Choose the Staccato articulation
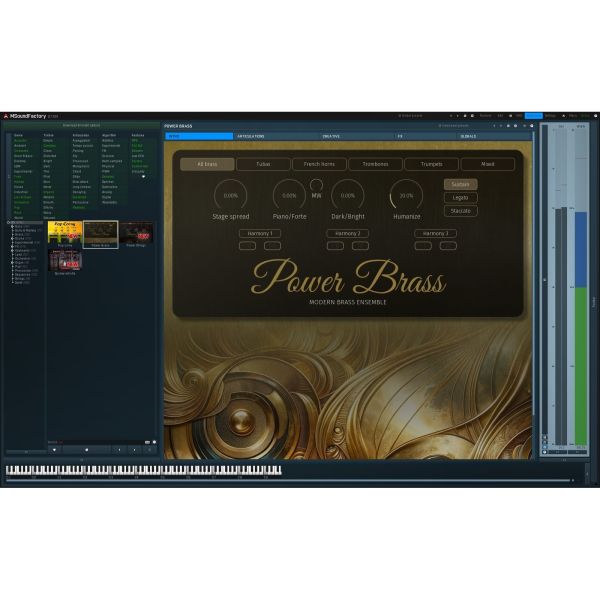 point(460,211)
